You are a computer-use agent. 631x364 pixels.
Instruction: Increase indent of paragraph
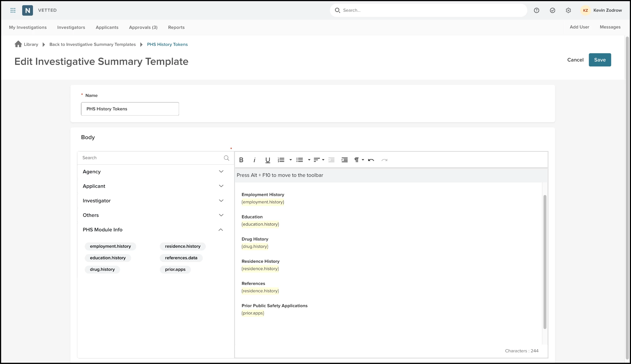(344, 160)
